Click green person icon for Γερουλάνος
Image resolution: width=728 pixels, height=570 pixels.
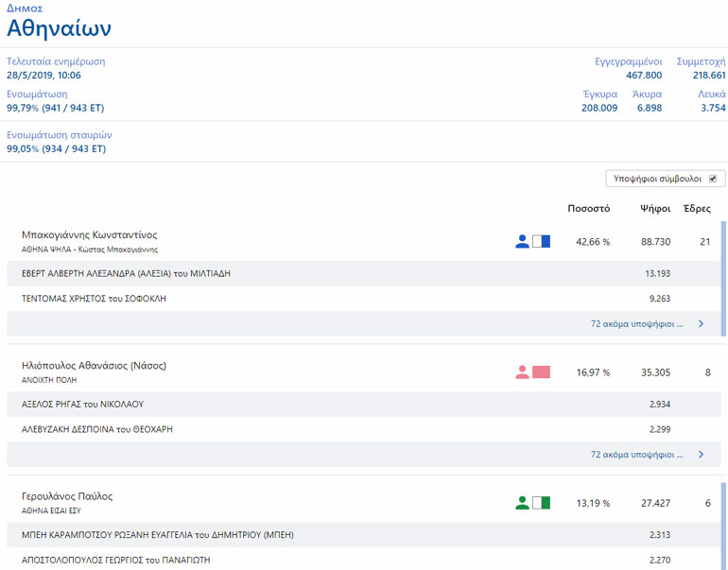522,503
